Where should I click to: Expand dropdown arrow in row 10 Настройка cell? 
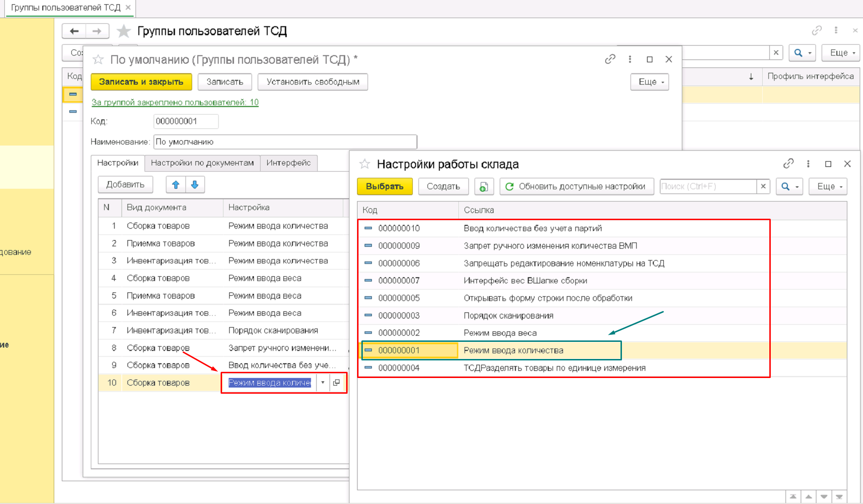pos(323,383)
